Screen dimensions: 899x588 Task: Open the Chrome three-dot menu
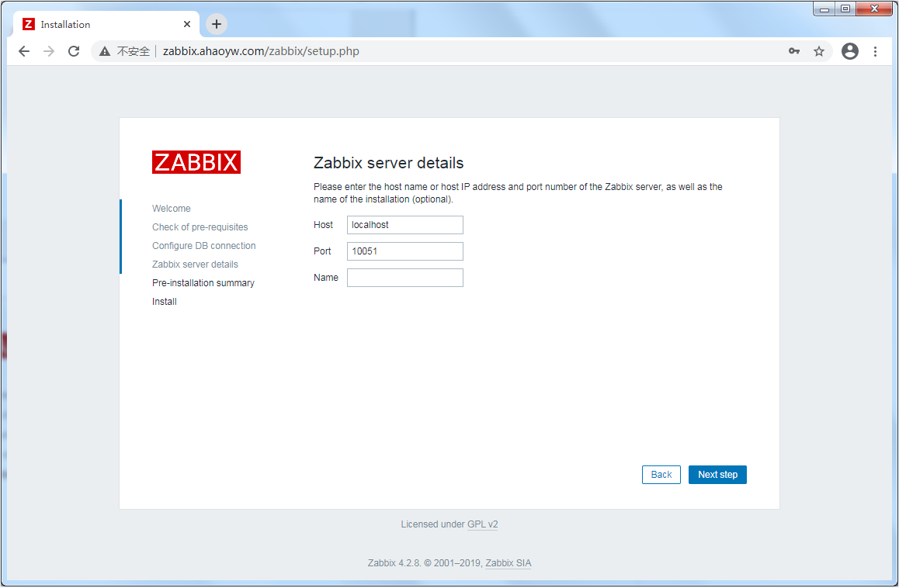[875, 51]
